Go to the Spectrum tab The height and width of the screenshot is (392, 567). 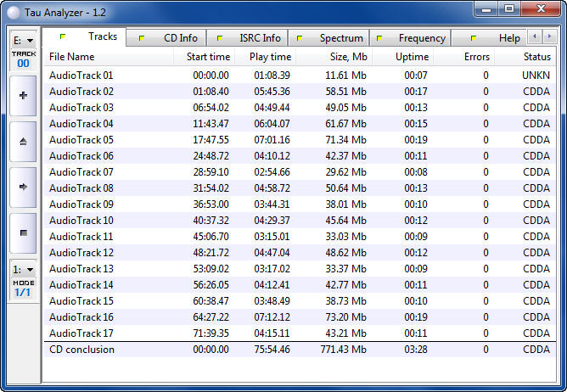click(331, 38)
